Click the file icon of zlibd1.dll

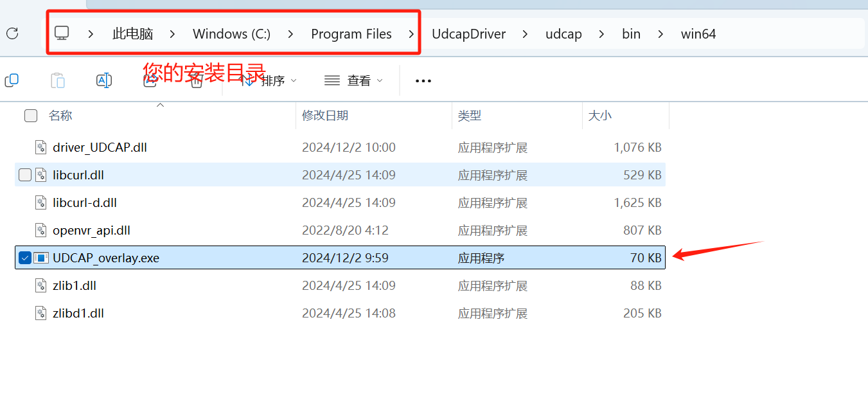pos(41,313)
